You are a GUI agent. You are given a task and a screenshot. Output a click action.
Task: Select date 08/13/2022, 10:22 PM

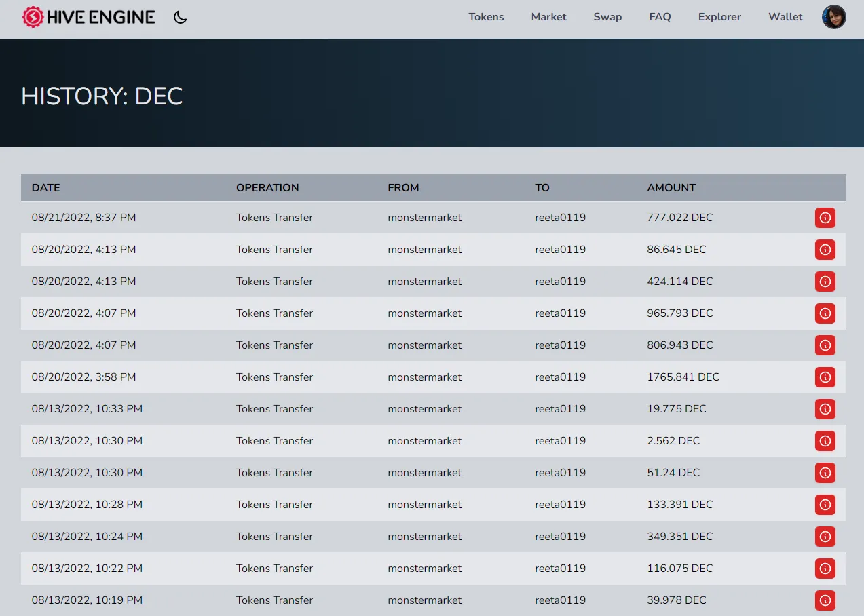click(x=87, y=569)
